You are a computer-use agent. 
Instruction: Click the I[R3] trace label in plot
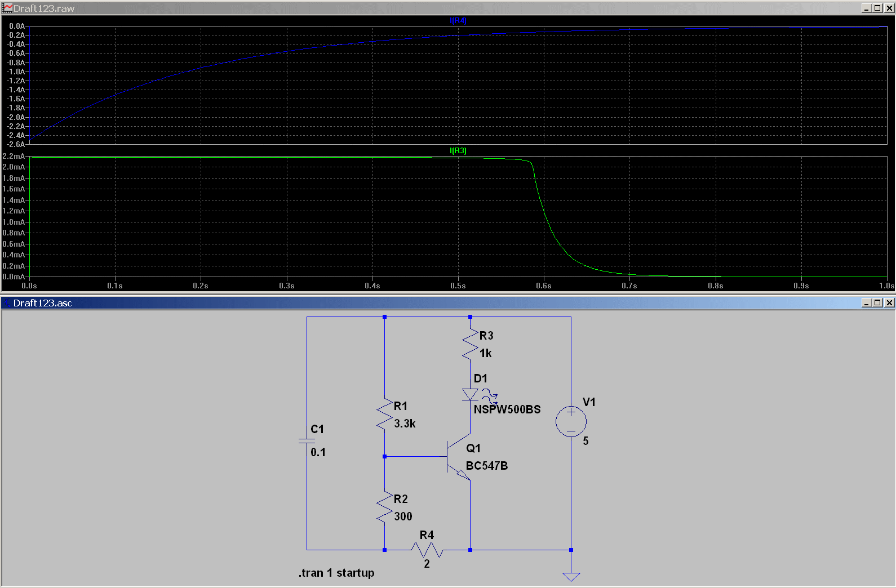coord(458,151)
